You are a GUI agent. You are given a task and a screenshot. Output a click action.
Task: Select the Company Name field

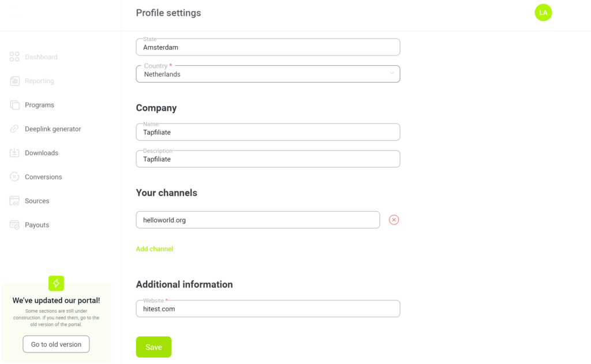267,132
